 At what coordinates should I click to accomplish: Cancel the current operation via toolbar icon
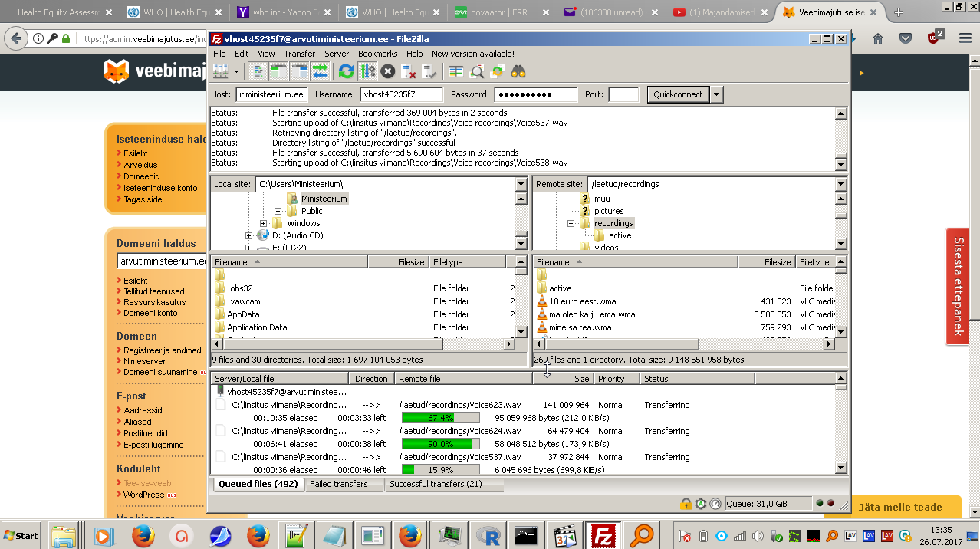point(388,71)
